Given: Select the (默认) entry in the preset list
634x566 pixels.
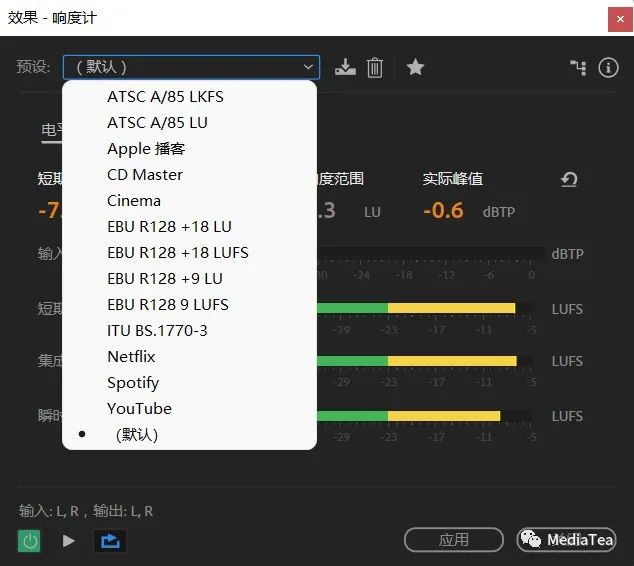Looking at the screenshot, I should pos(189,435).
